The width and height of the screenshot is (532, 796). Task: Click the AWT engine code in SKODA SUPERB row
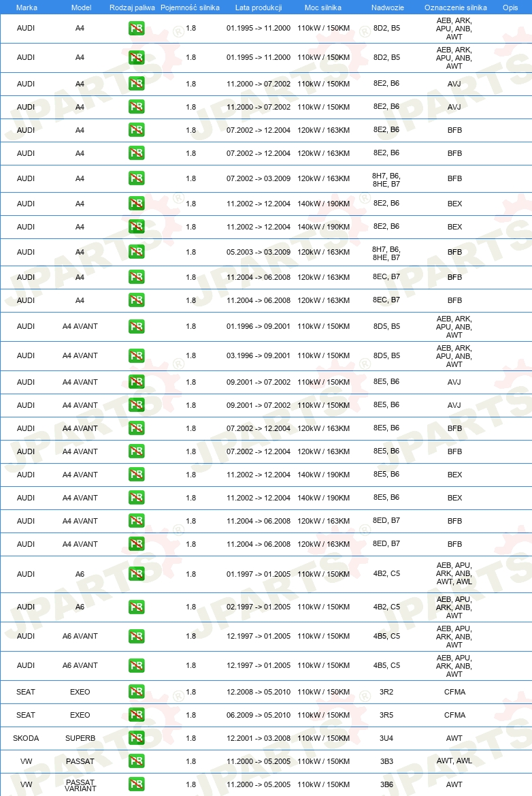(x=454, y=738)
